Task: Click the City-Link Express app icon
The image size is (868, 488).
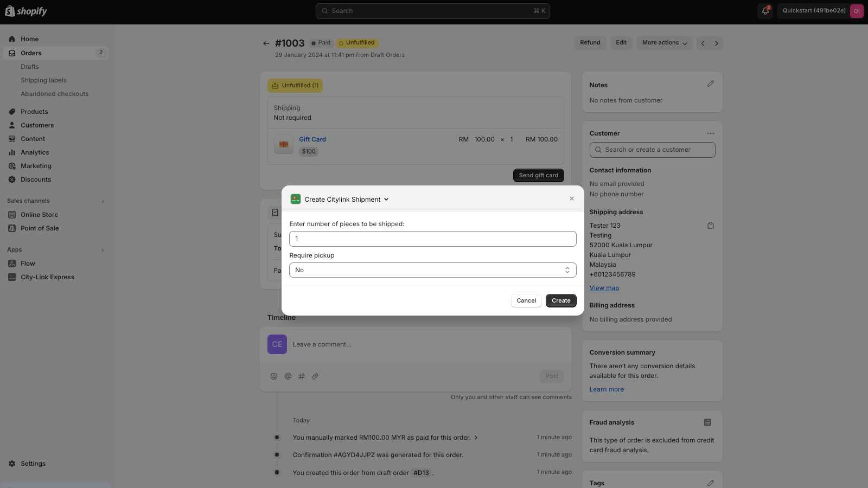Action: 12,277
